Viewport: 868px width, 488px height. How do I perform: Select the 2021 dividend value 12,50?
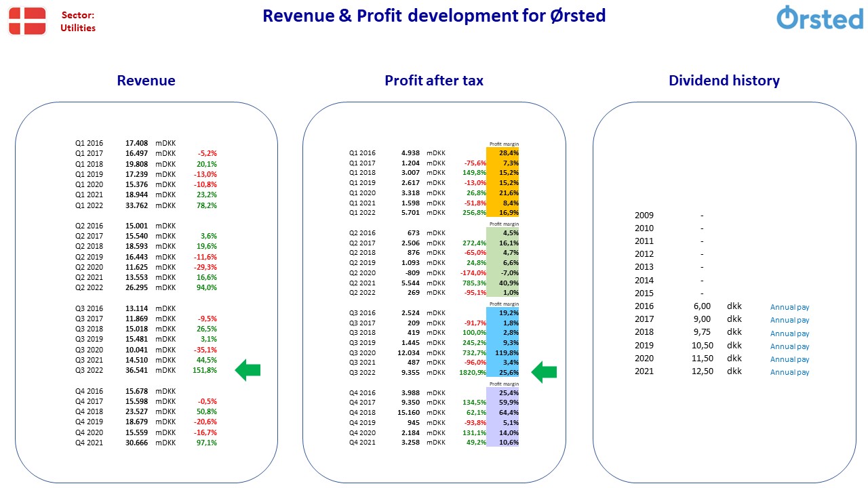click(702, 371)
